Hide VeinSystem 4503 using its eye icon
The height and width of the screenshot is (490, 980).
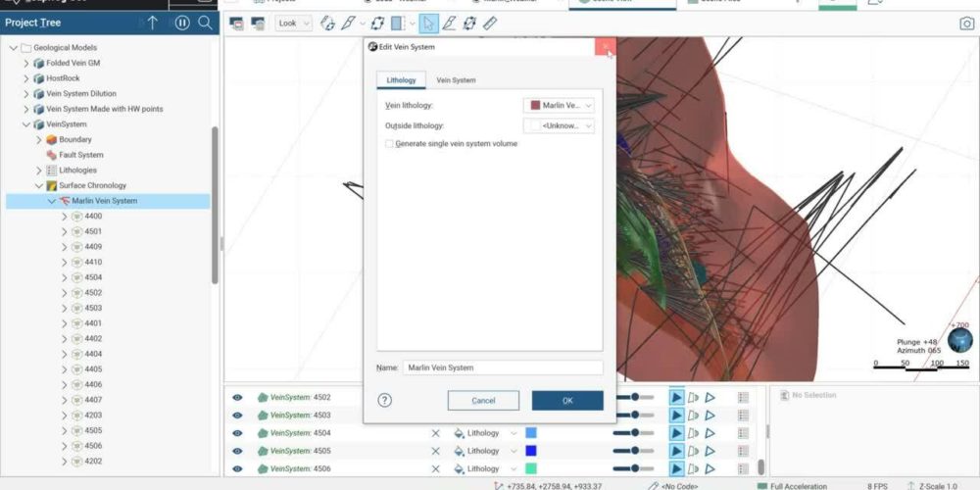(237, 416)
